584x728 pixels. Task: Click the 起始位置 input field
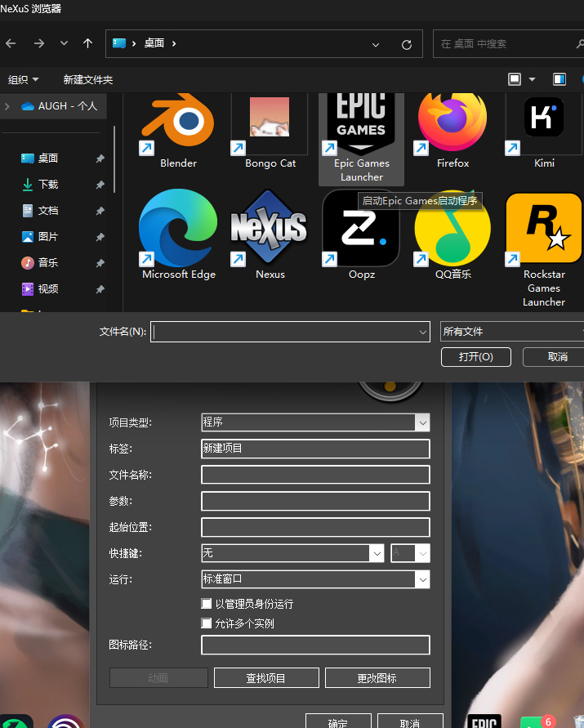coord(315,527)
